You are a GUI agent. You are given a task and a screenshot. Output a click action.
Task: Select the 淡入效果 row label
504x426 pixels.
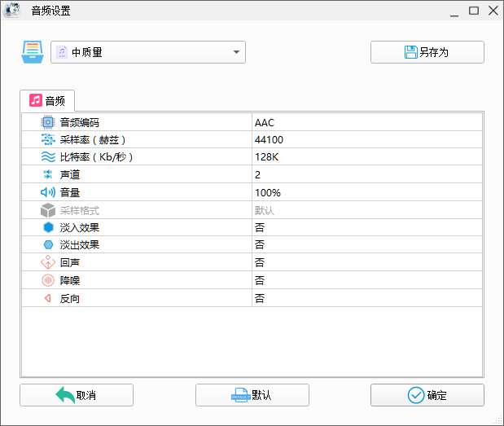(80, 227)
